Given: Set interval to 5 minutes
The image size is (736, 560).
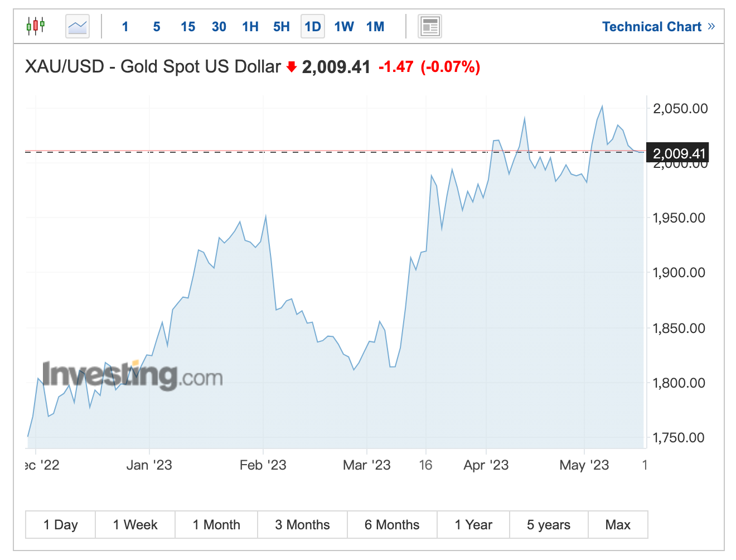Looking at the screenshot, I should (157, 27).
